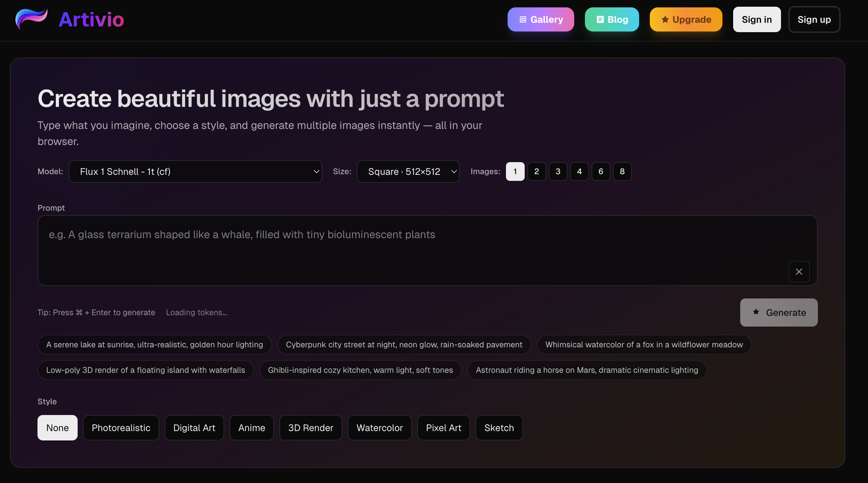Click the Gallery frame icon
Viewport: 868px width, 483px height.
click(523, 19)
